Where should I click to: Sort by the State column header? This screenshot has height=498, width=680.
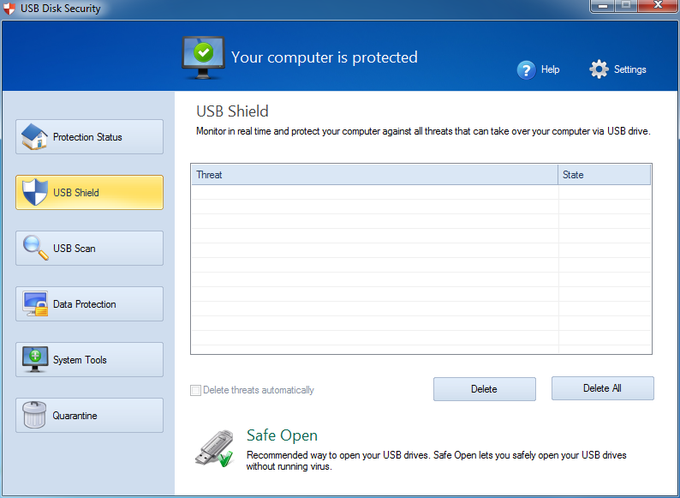(x=605, y=175)
